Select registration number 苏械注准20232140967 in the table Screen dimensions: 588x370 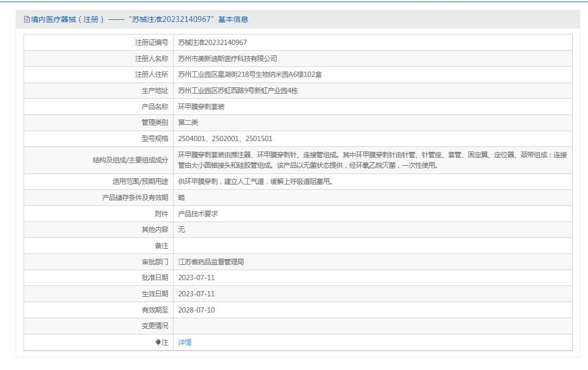click(x=212, y=42)
